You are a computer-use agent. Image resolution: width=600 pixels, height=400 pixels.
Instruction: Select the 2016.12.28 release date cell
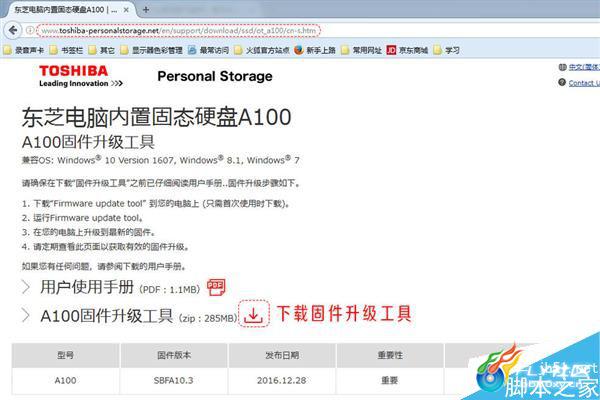point(282,380)
